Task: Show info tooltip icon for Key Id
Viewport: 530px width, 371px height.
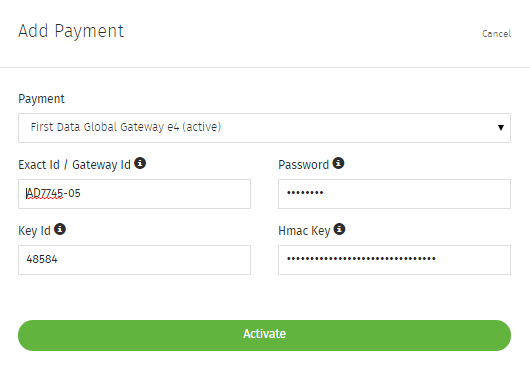Action: [x=60, y=229]
